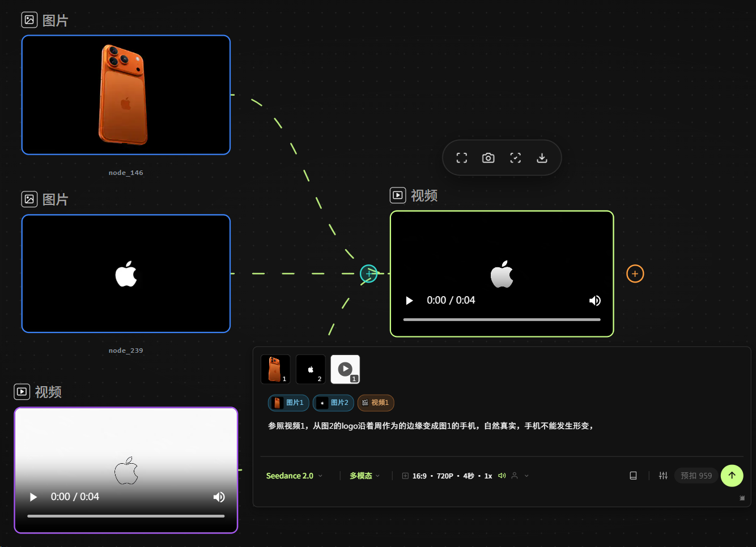The width and height of the screenshot is (756, 547).
Task: Click the orange plus icon beside the video node
Action: click(635, 274)
